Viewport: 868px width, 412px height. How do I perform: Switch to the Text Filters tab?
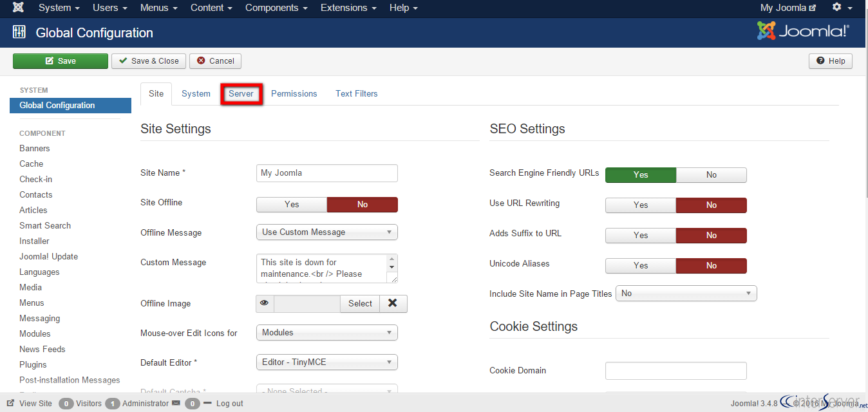tap(357, 94)
